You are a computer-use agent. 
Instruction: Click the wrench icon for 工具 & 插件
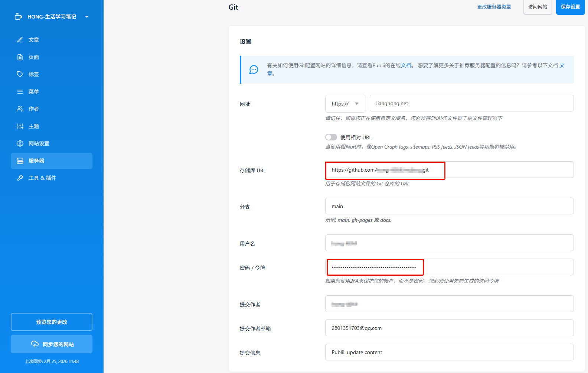pos(20,178)
